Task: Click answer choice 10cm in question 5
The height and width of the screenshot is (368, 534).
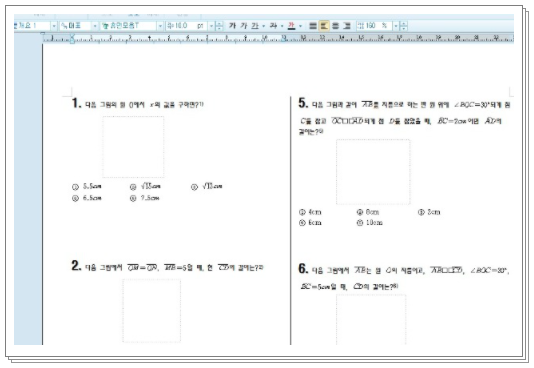Action: click(x=370, y=223)
